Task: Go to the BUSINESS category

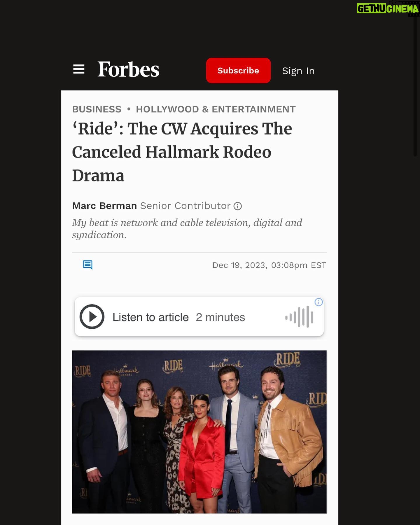Action: point(97,109)
